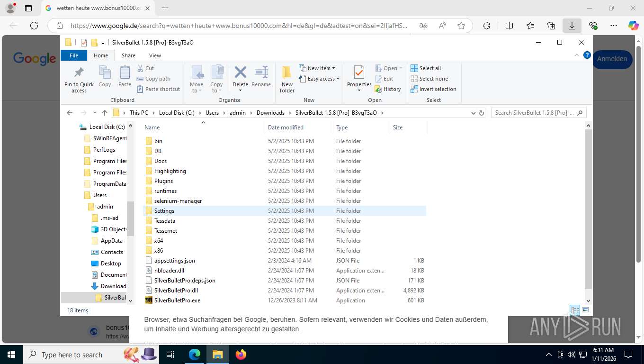The width and height of the screenshot is (644, 364).
Task: Select Program Data in navigation tree
Action: [105, 184]
